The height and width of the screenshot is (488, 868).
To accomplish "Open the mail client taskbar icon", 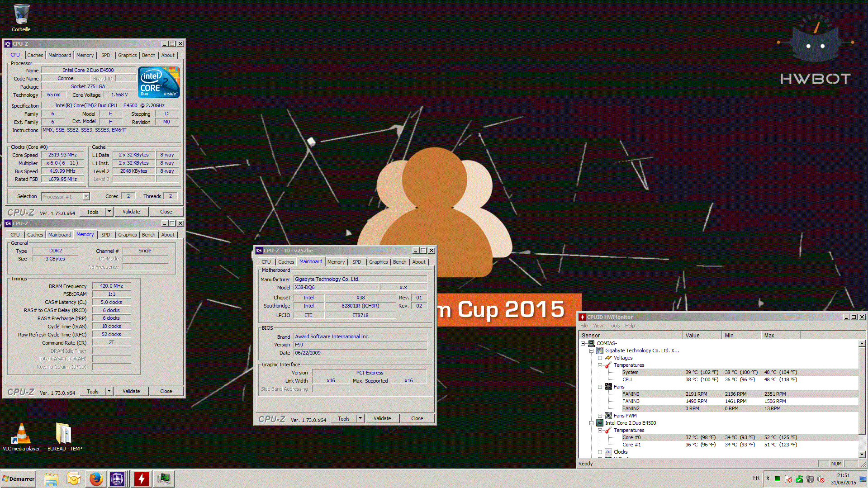I will (x=73, y=479).
